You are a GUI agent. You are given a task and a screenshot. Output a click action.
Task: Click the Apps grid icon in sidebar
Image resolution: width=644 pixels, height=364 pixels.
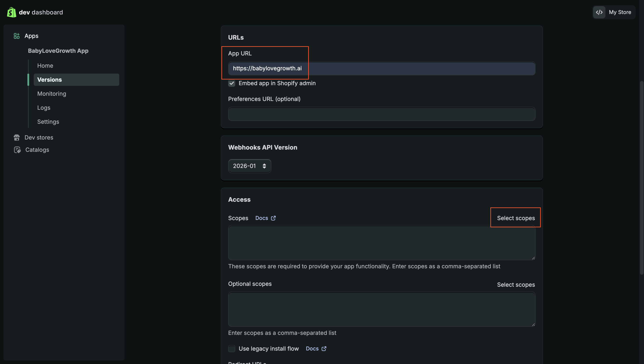coord(16,36)
